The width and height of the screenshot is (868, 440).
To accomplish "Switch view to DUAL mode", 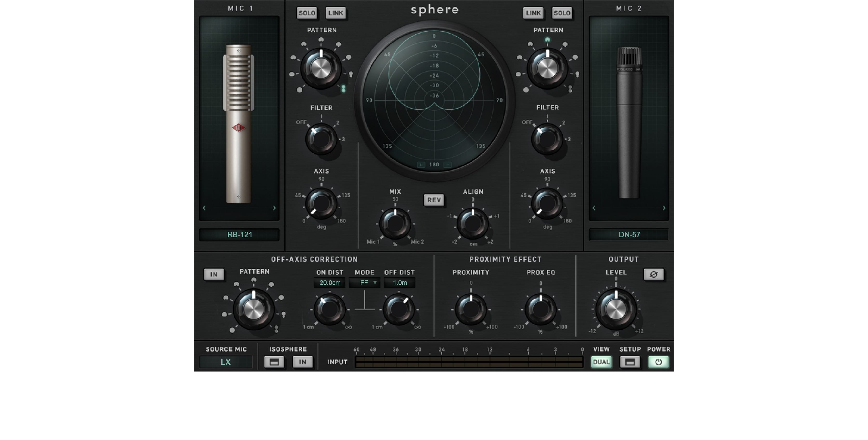I will click(x=601, y=362).
